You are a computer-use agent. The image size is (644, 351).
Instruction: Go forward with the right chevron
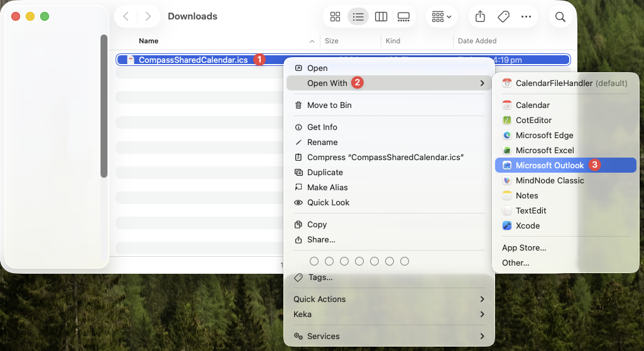tap(148, 16)
